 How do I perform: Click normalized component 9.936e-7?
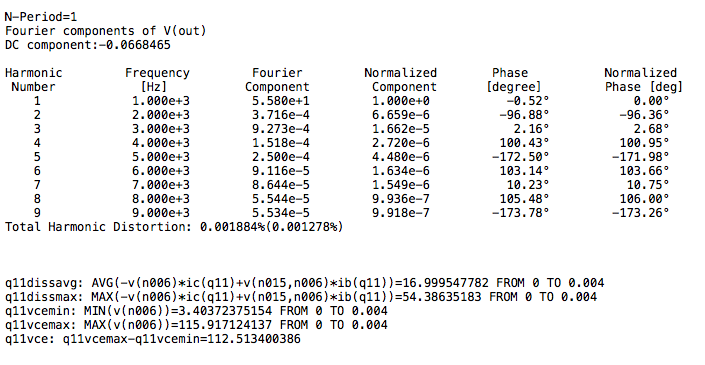pyautogui.click(x=401, y=199)
